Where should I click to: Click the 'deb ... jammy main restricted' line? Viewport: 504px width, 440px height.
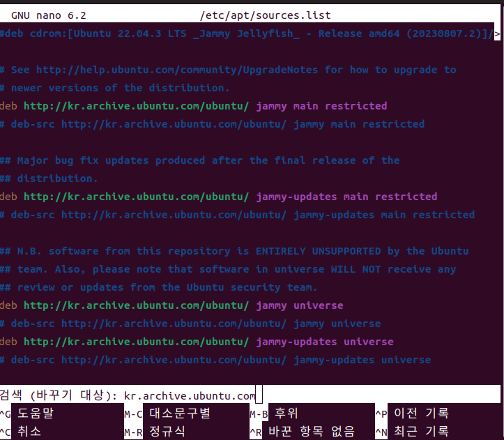point(194,106)
